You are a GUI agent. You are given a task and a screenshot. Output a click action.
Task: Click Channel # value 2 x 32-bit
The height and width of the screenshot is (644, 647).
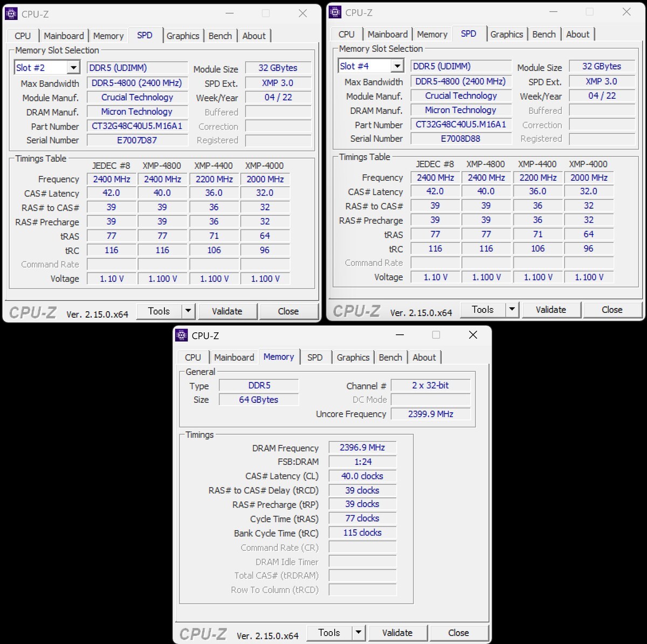pos(430,386)
